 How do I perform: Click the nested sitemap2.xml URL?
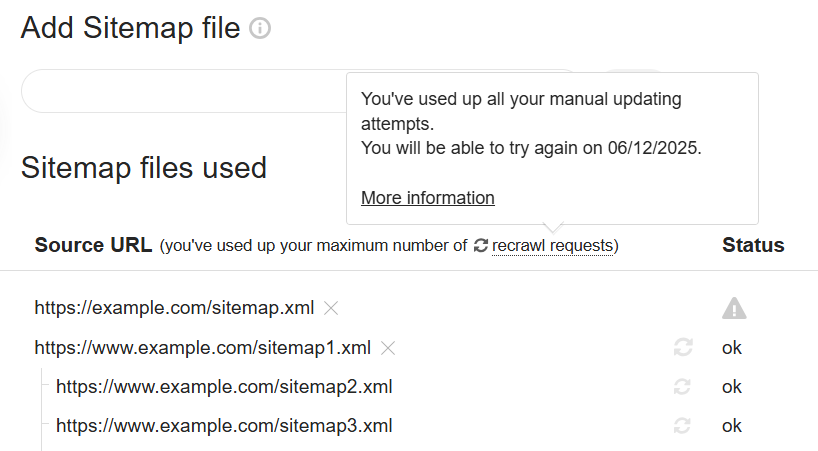point(224,387)
